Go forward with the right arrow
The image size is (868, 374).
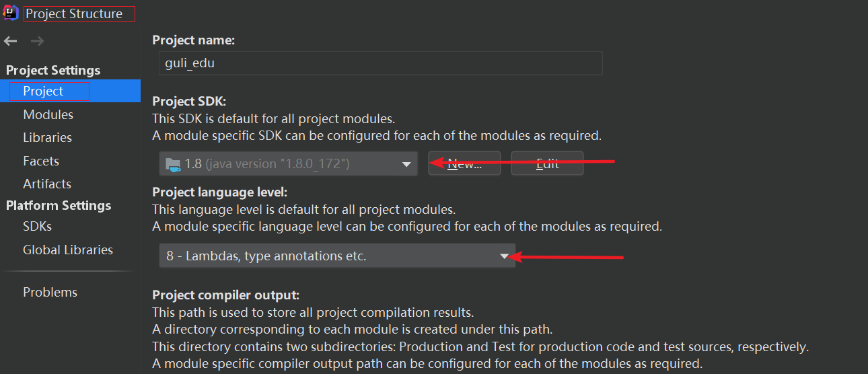point(38,42)
